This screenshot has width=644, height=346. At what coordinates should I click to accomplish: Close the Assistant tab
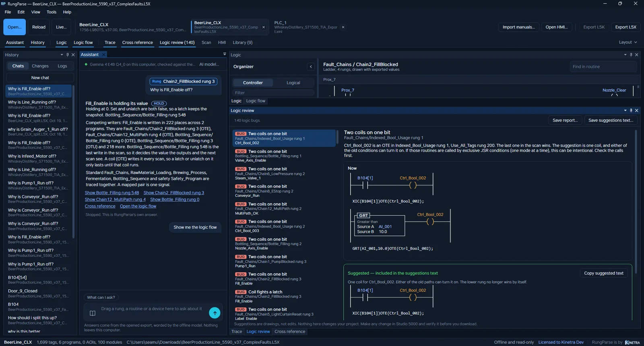pos(103,55)
